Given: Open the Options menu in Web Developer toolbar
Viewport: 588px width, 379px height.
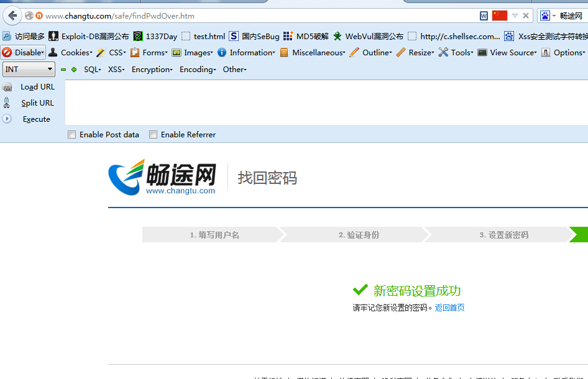Looking at the screenshot, I should [564, 52].
